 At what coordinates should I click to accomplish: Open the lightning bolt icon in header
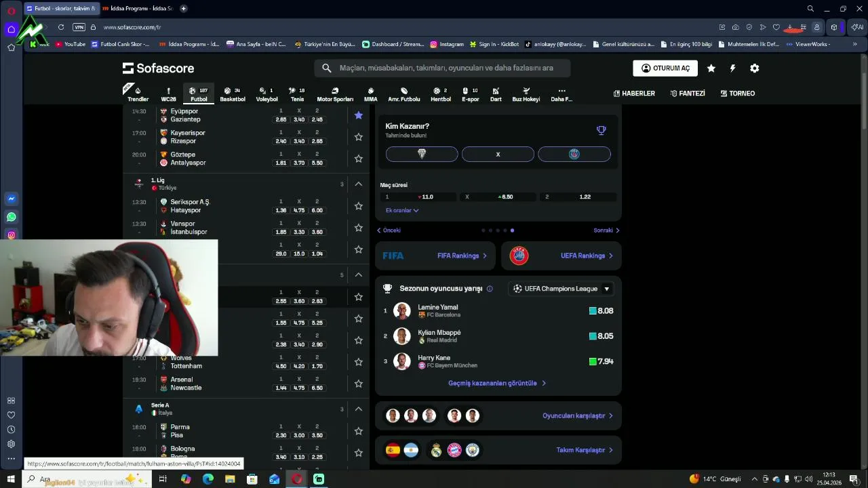[732, 68]
